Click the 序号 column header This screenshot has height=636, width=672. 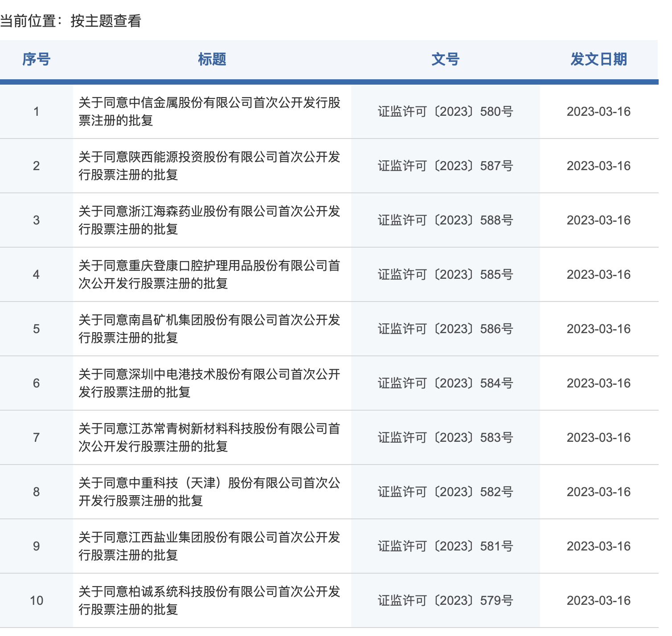(37, 59)
